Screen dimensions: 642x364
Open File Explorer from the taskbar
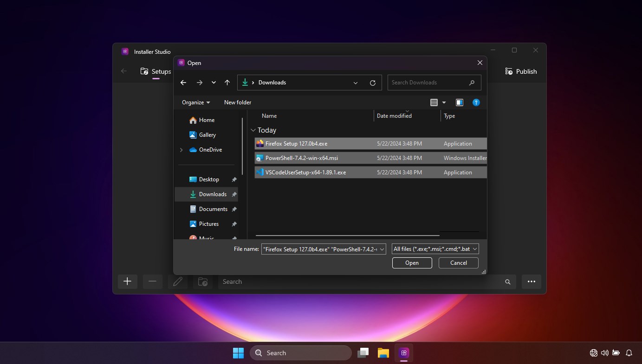[383, 353]
